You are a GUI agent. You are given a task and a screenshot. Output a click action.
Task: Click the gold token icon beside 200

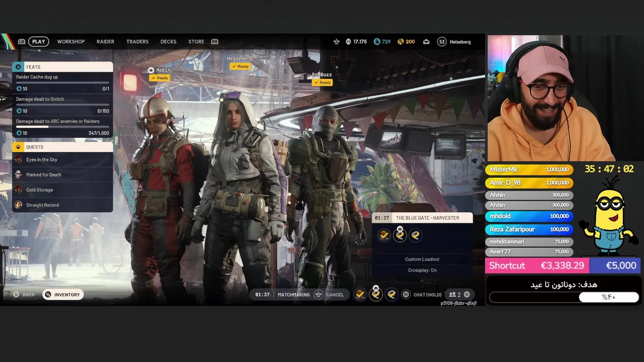pos(400,42)
